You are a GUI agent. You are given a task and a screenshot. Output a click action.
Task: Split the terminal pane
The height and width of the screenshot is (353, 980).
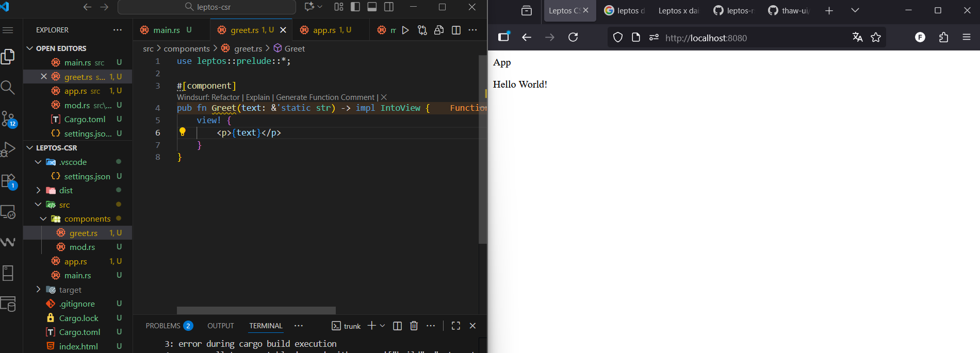[397, 326]
